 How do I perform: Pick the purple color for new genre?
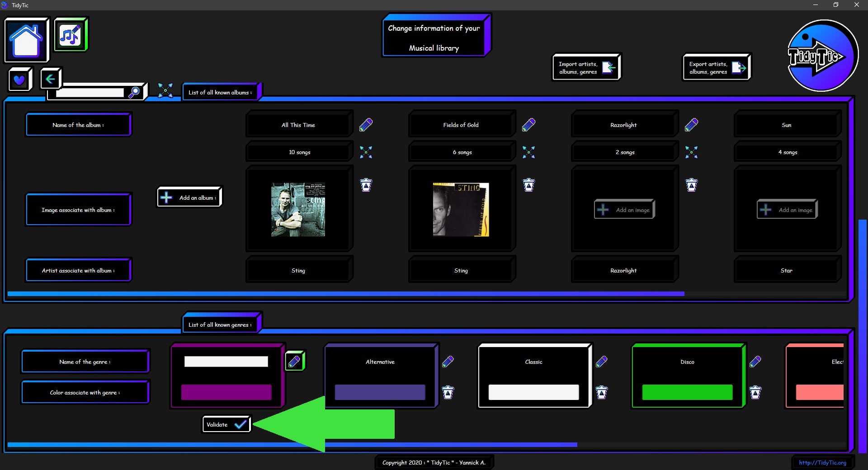(226, 392)
